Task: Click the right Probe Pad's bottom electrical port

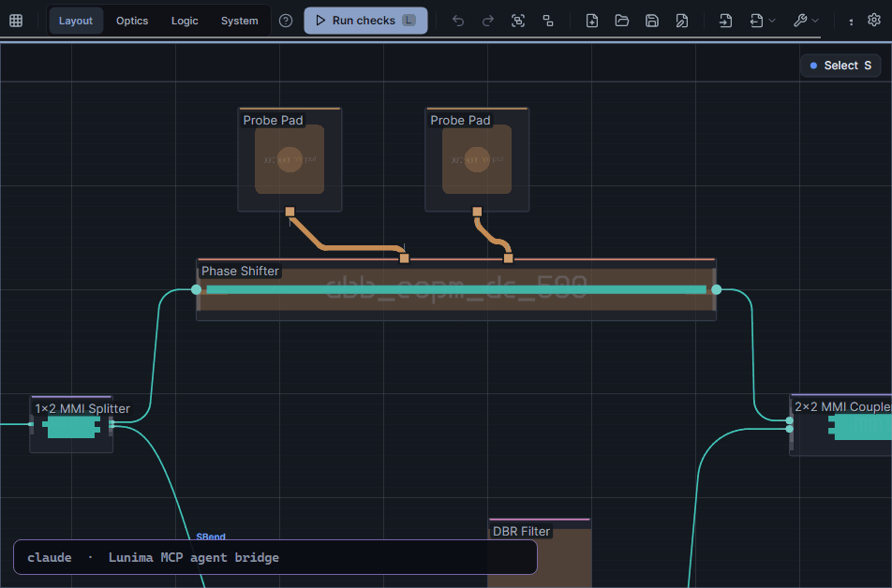Action: (477, 212)
